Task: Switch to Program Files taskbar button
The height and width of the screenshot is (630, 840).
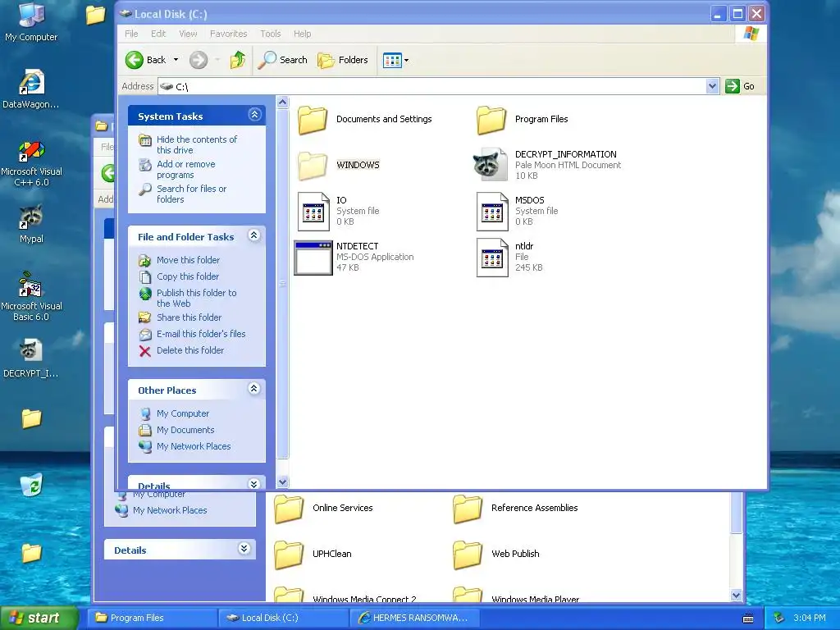Action: (x=152, y=618)
